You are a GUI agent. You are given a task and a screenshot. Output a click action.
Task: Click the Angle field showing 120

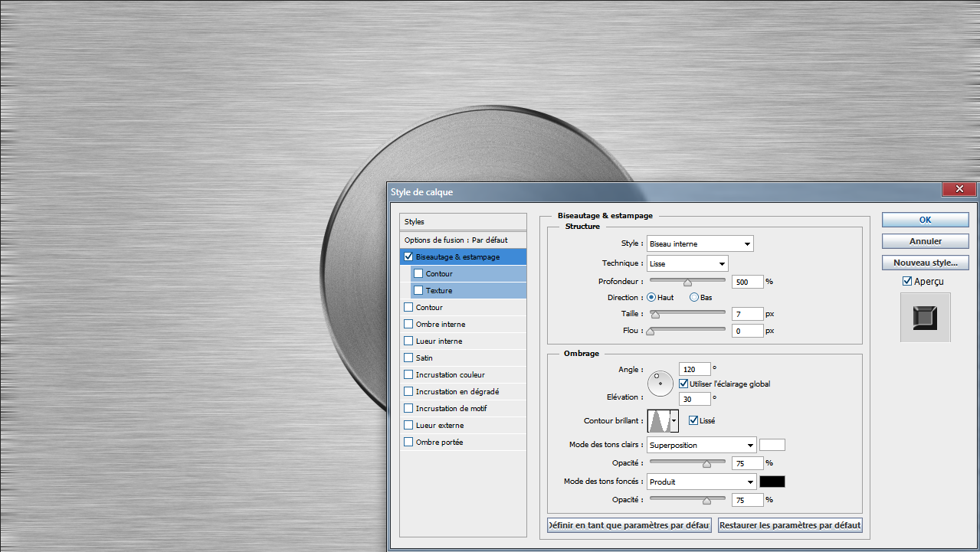pyautogui.click(x=695, y=369)
